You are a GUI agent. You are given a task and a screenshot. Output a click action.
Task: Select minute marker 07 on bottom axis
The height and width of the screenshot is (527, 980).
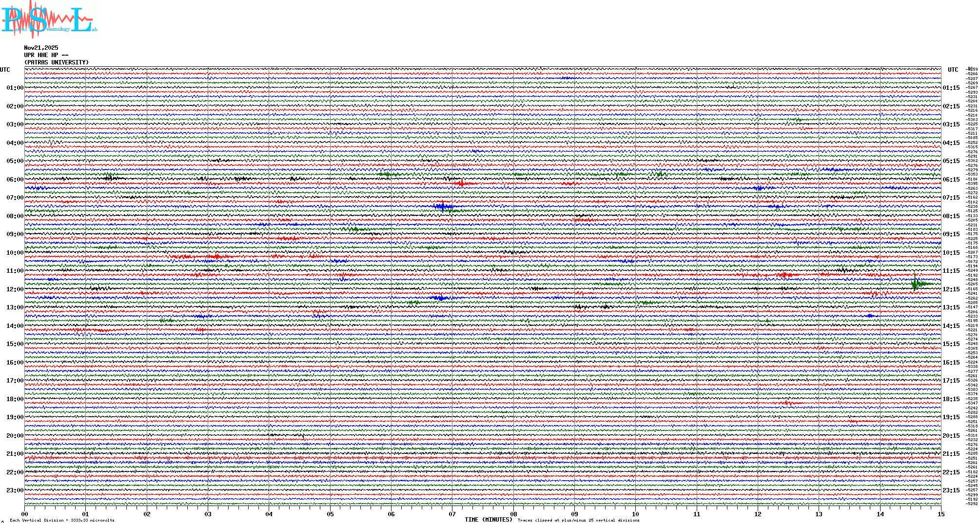tap(452, 514)
